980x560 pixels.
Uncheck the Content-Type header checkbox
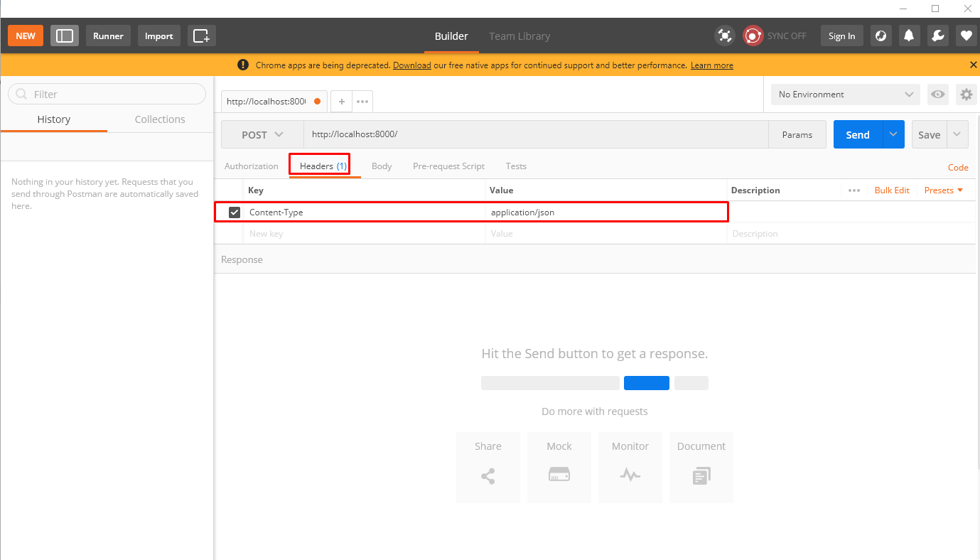coord(235,212)
